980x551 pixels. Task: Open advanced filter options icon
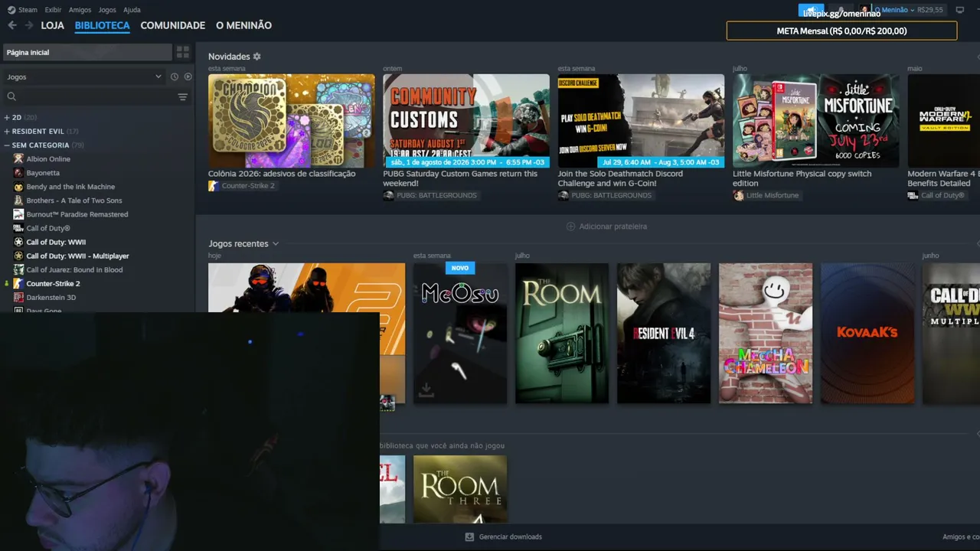coord(182,96)
